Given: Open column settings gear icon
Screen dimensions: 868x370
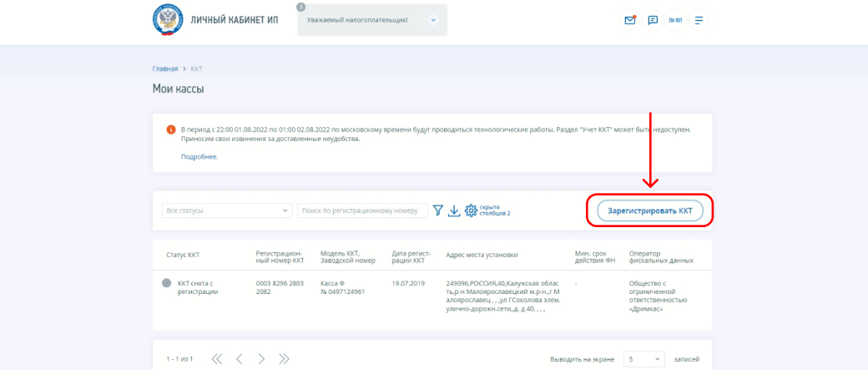Looking at the screenshot, I should pyautogui.click(x=471, y=211).
